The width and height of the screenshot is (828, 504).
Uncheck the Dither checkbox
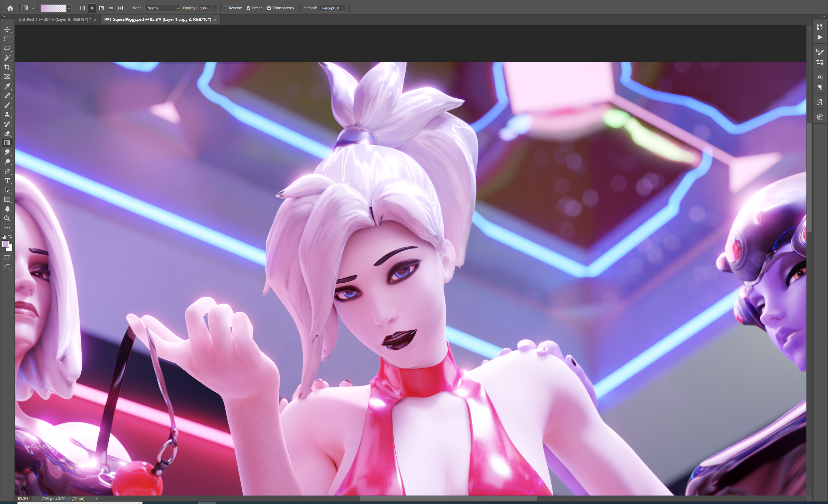point(249,8)
